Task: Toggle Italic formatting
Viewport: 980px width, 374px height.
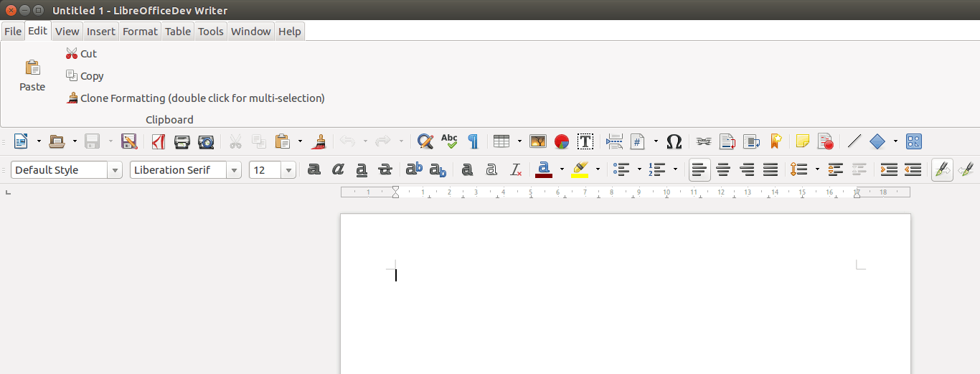Action: point(338,170)
